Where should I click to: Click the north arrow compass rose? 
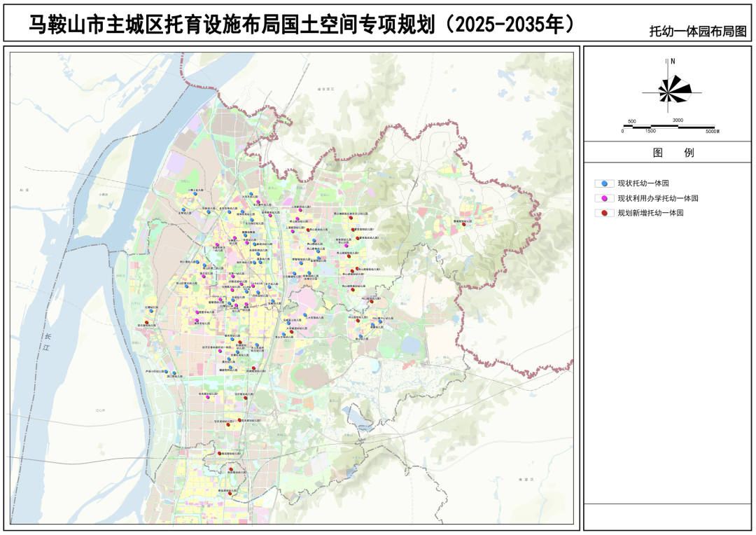[673, 89]
